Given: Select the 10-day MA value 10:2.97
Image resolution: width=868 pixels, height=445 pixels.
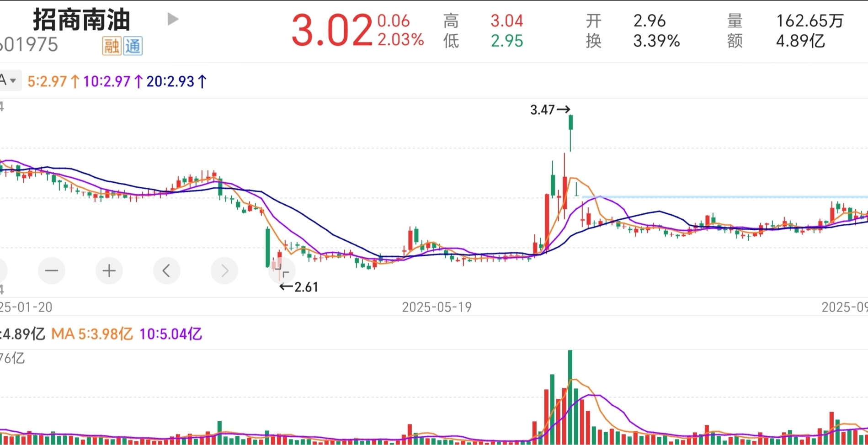Looking at the screenshot, I should click(x=113, y=81).
